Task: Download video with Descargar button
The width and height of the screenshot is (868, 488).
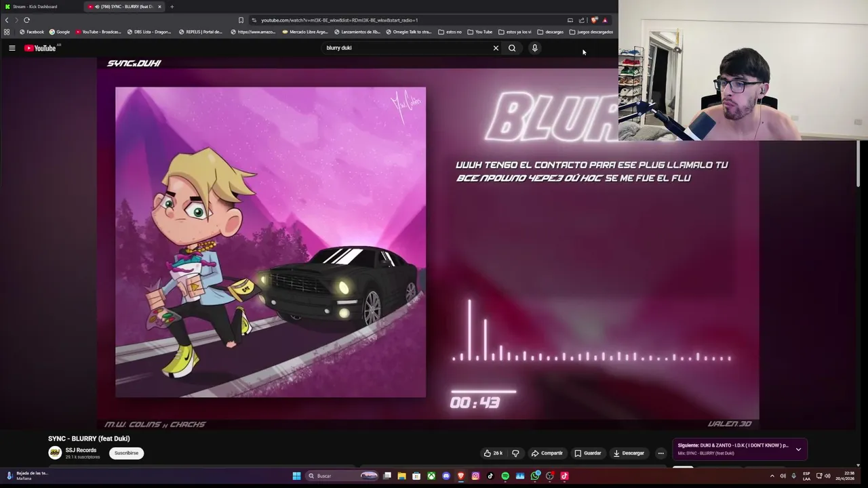Action: [629, 453]
